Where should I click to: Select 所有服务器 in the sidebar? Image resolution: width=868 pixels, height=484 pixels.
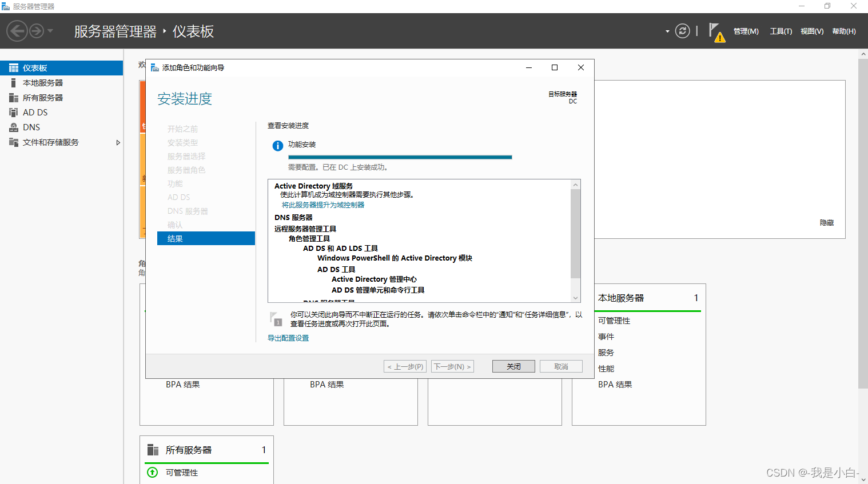61,98
